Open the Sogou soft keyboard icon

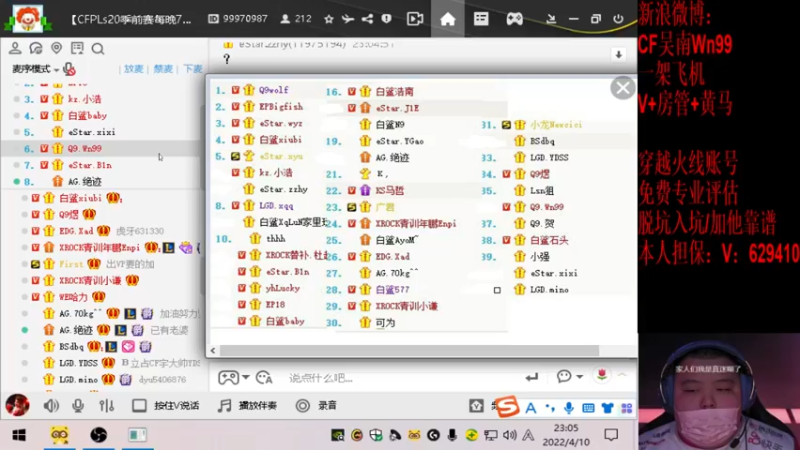click(x=588, y=408)
